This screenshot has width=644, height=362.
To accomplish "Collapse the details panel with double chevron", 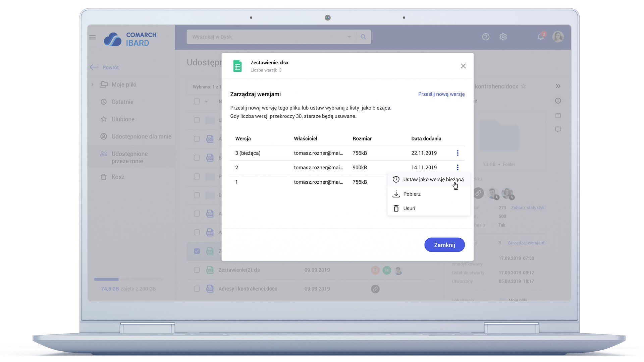I will 558,86.
